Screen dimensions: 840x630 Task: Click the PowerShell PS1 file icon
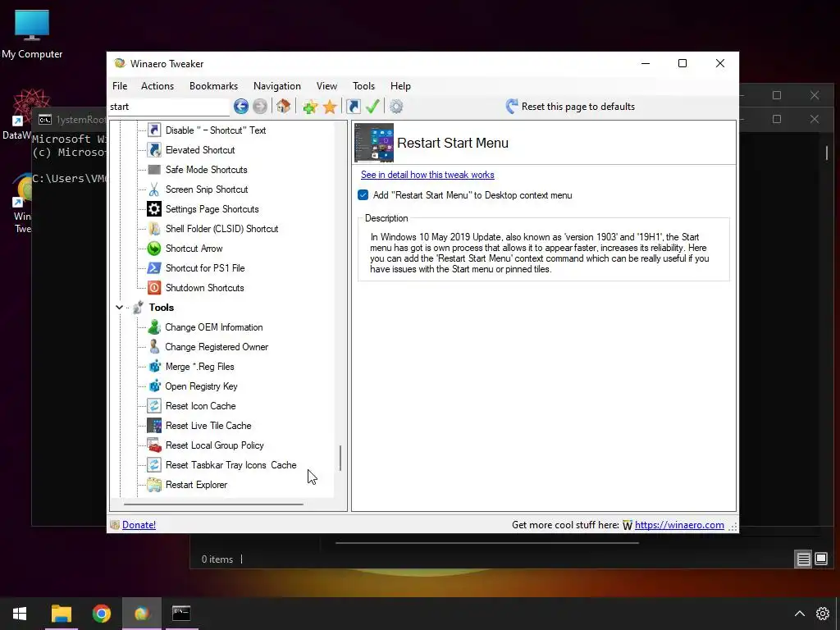(154, 268)
